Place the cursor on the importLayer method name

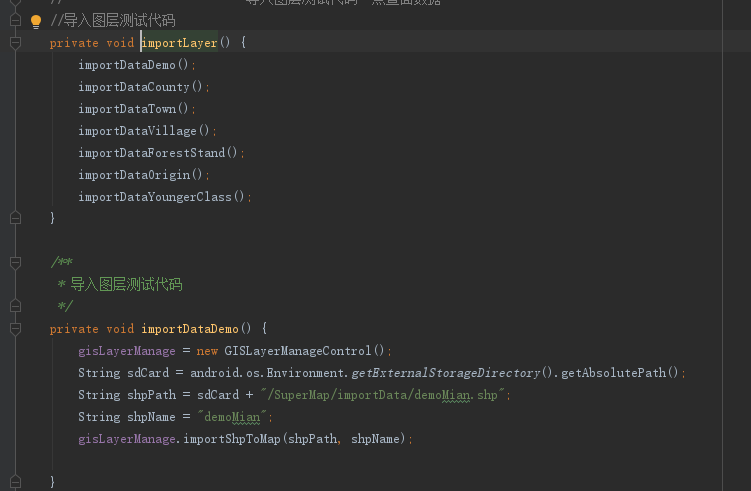tap(180, 43)
